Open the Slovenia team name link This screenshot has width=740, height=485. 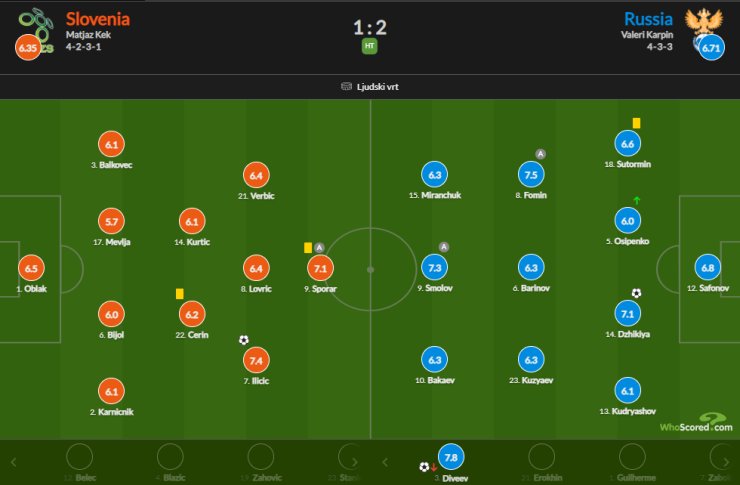tap(98, 19)
